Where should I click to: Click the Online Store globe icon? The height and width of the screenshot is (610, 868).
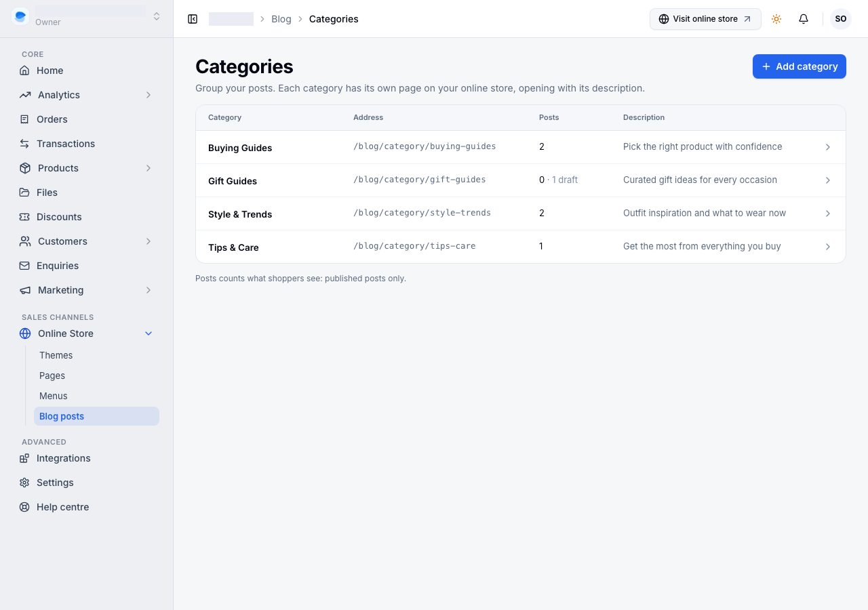pos(25,333)
